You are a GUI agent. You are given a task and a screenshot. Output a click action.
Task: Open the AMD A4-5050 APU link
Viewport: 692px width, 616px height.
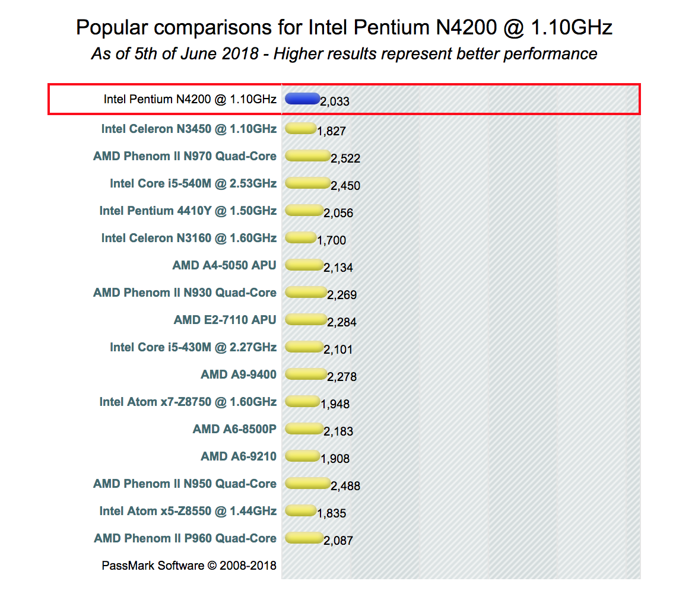coord(224,265)
